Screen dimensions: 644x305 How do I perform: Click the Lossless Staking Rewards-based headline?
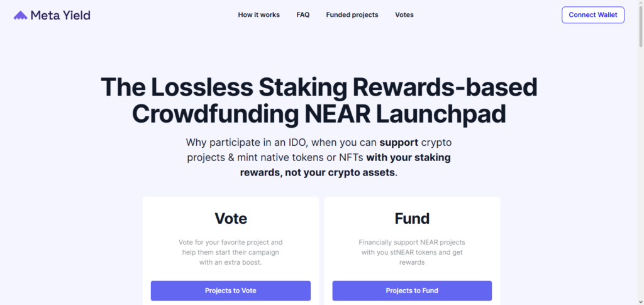tap(319, 87)
